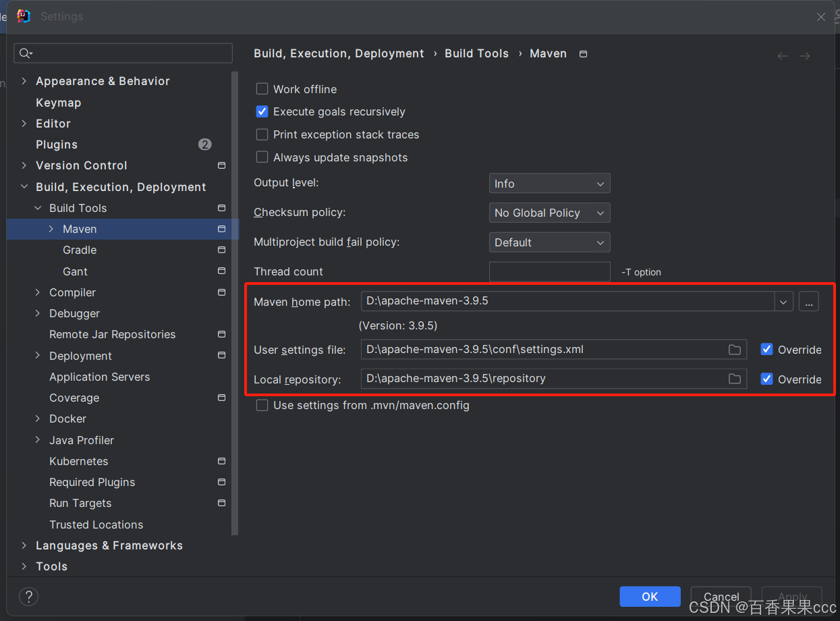Click the browse ellipsis for Maven home path
Image resolution: width=840 pixels, height=621 pixels.
coord(808,301)
